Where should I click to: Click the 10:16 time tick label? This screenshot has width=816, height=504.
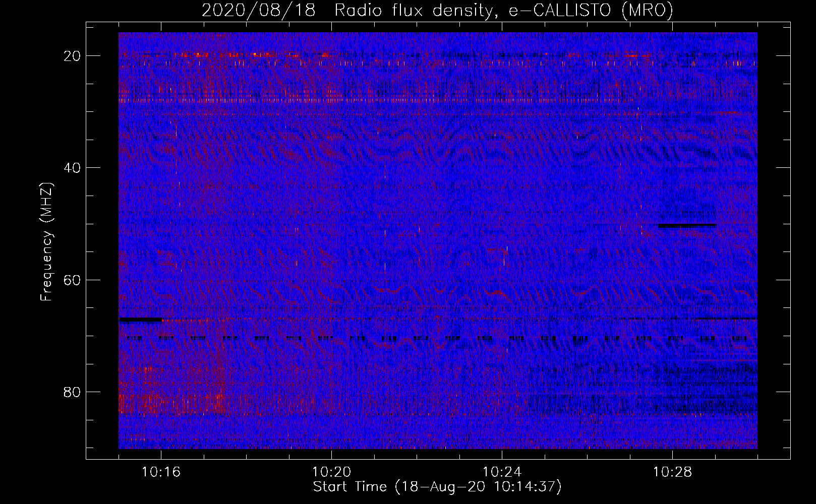point(161,472)
